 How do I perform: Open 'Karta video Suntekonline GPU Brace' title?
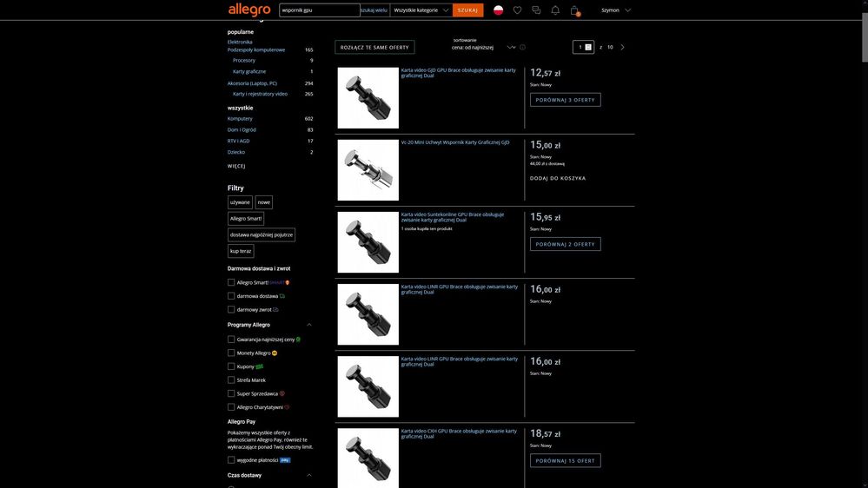pyautogui.click(x=453, y=217)
